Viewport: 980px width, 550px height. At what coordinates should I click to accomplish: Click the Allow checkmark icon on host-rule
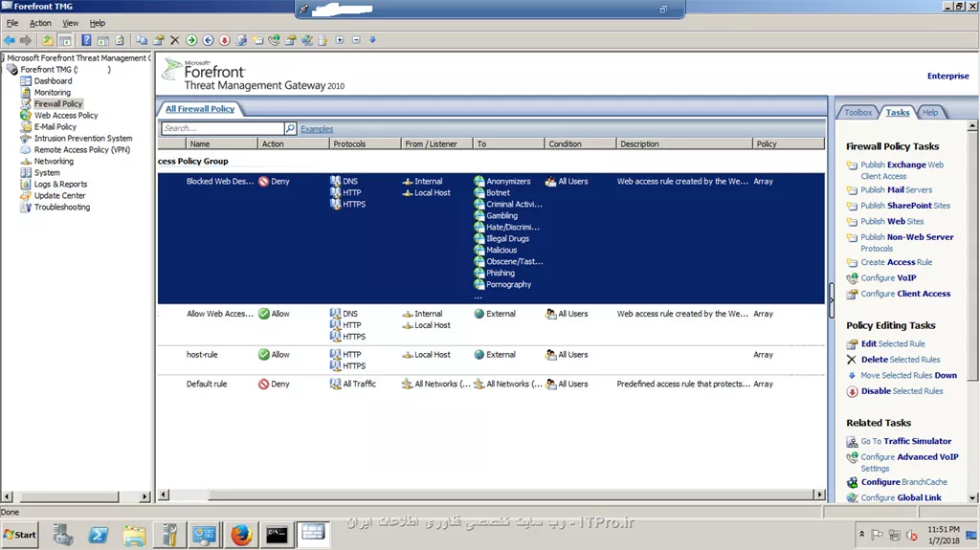tap(264, 354)
